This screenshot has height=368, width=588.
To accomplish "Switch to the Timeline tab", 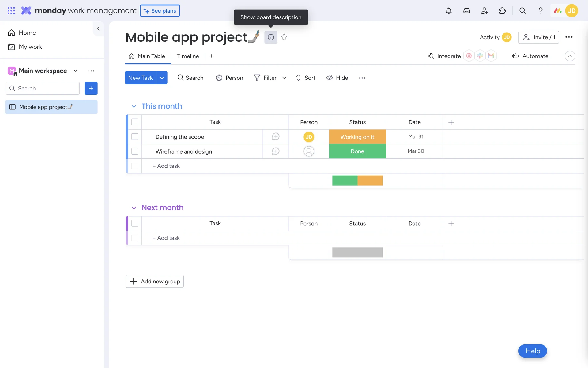I will click(x=188, y=56).
